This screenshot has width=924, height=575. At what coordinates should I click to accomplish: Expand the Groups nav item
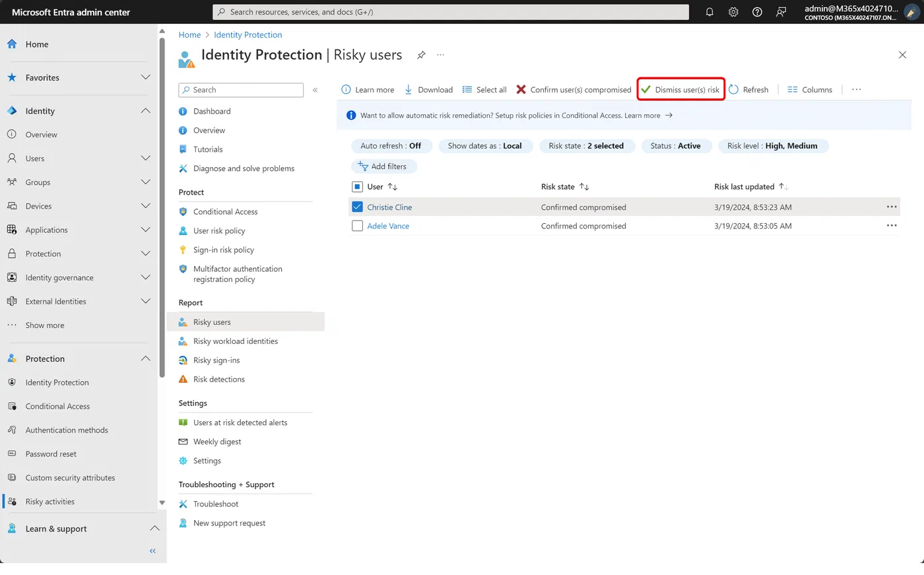[x=146, y=182]
